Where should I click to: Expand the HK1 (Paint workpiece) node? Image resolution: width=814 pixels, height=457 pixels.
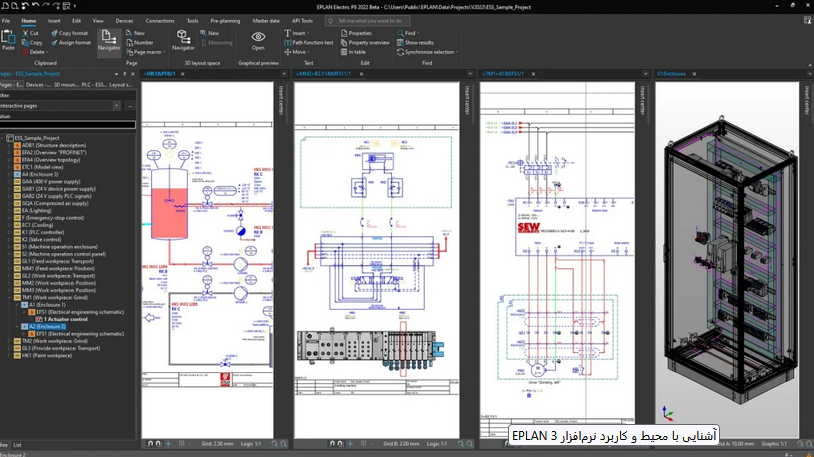[9, 356]
